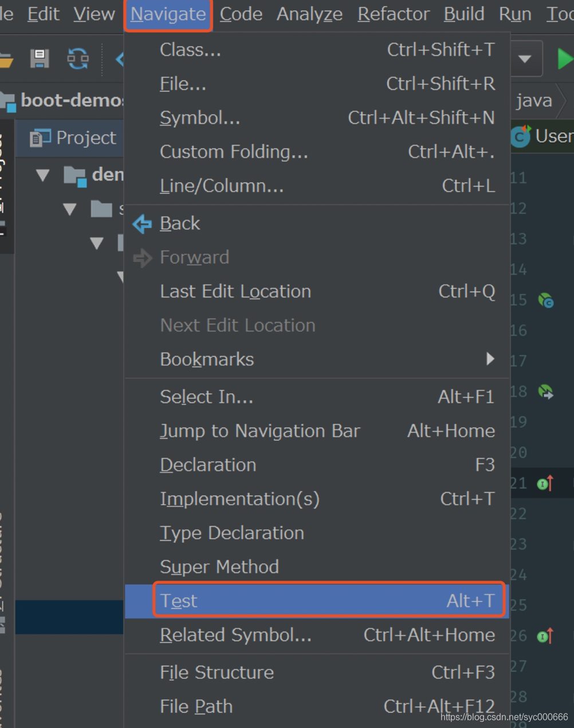Go to Declaration
574x728 pixels.
[317, 465]
